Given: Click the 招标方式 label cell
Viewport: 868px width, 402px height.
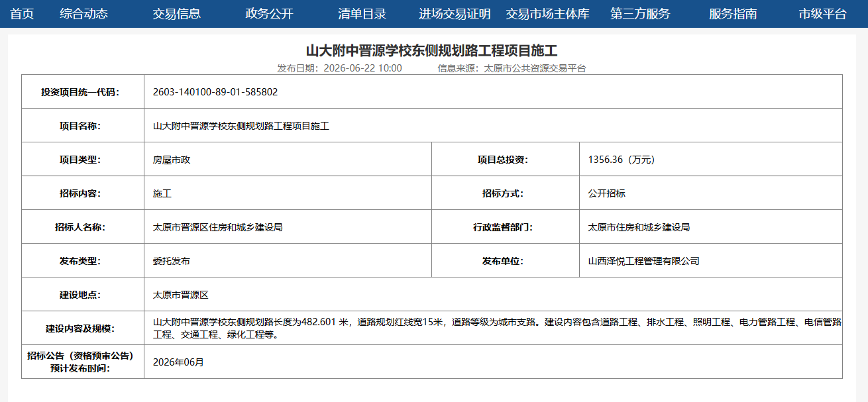Looking at the screenshot, I should [x=506, y=193].
